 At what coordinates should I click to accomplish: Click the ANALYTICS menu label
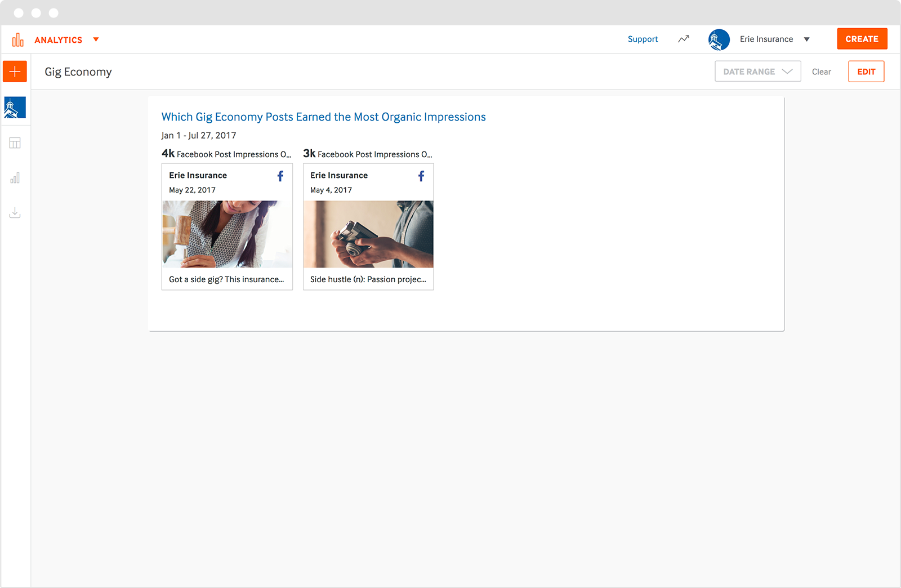click(x=59, y=40)
